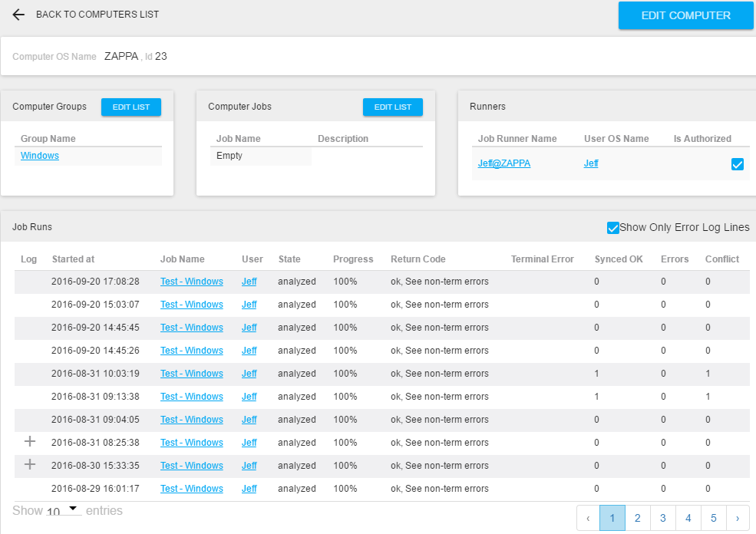
Task: Go to the previous page arrow
Action: (588, 518)
